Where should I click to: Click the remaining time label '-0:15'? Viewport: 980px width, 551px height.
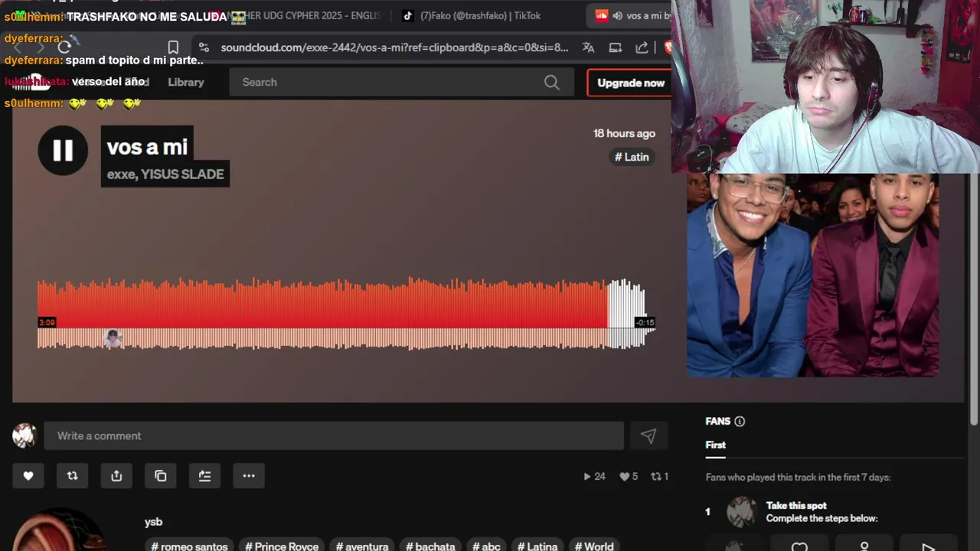pyautogui.click(x=645, y=322)
